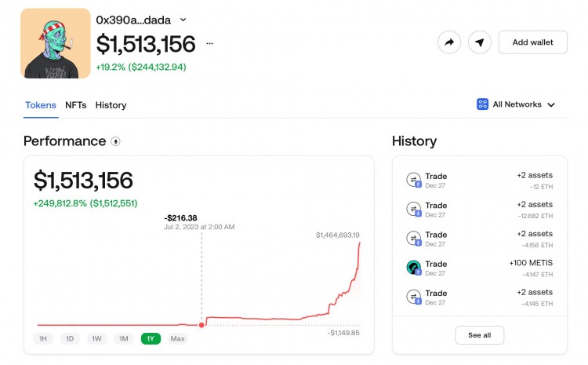588x365 pixels.
Task: Click the +249,812.8% performance change text
Action: click(85, 203)
